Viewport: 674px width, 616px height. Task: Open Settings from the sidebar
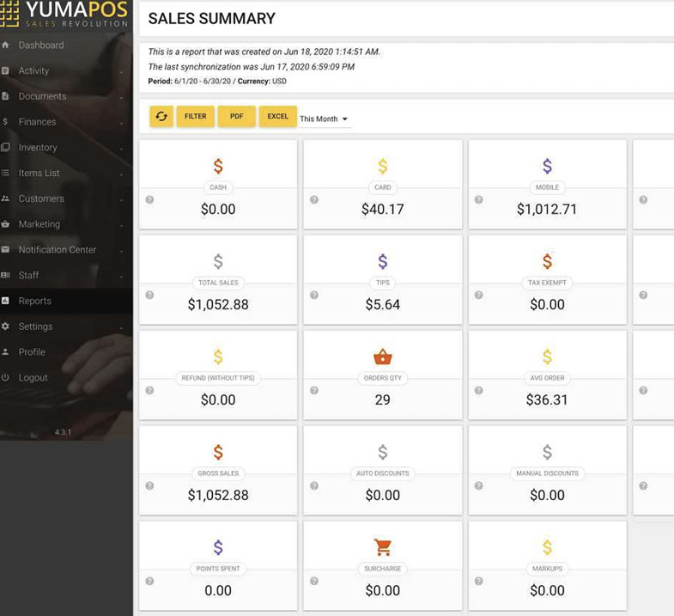tap(36, 326)
